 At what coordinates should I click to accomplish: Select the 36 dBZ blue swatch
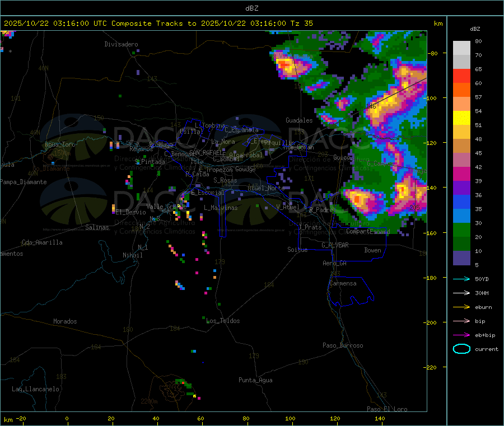point(461,202)
